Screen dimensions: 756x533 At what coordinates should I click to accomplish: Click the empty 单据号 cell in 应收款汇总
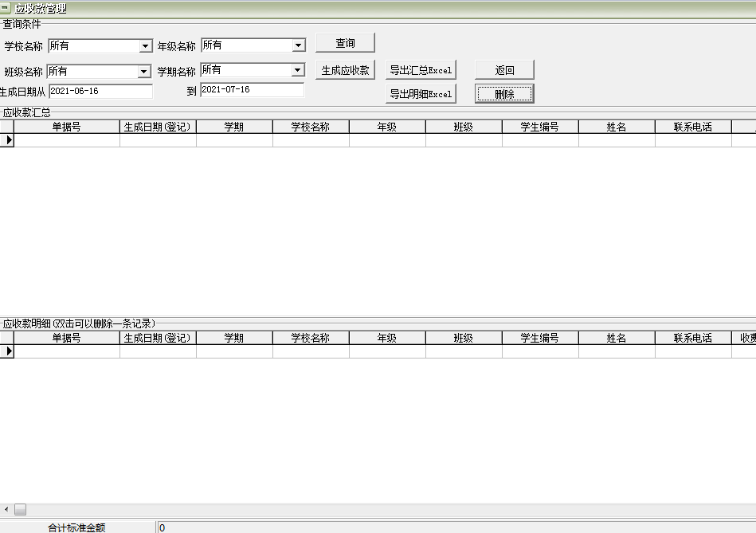(67, 140)
